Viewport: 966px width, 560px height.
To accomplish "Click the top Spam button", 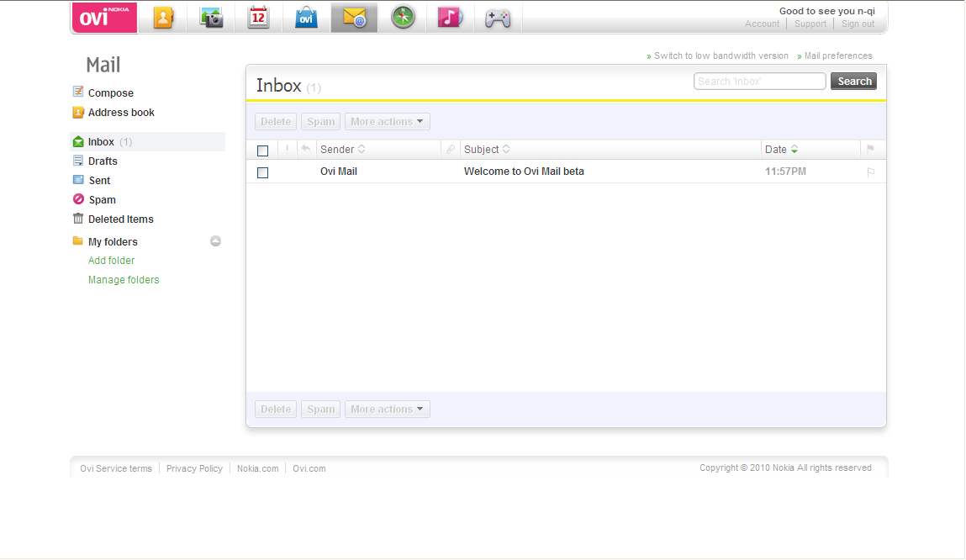I will point(321,121).
